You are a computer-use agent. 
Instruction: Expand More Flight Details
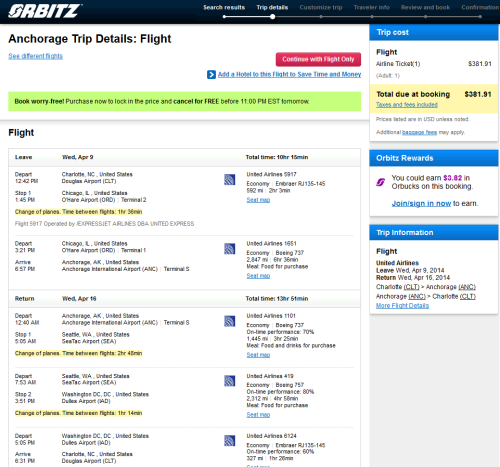point(402,306)
